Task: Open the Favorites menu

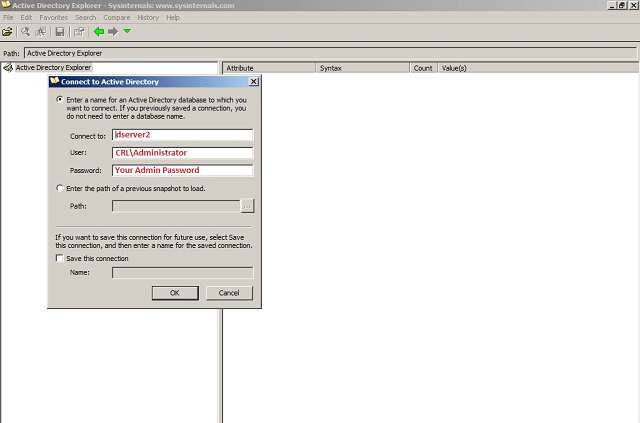Action: (53, 18)
